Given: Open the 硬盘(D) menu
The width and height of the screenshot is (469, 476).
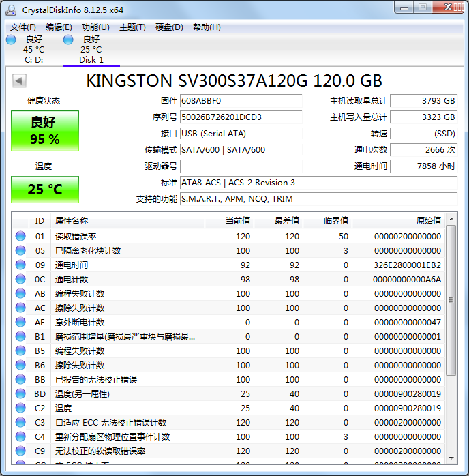Looking at the screenshot, I should pyautogui.click(x=169, y=27).
